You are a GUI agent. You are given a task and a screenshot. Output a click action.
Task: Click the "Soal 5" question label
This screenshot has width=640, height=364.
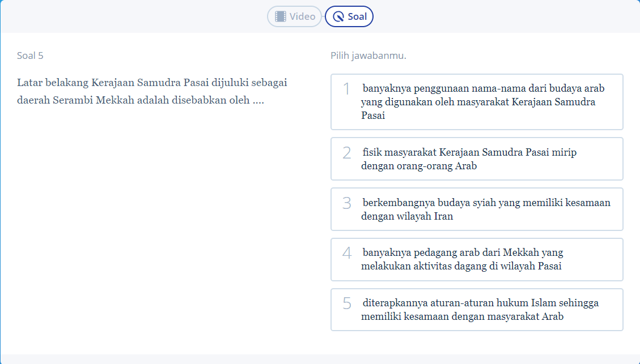[30, 55]
